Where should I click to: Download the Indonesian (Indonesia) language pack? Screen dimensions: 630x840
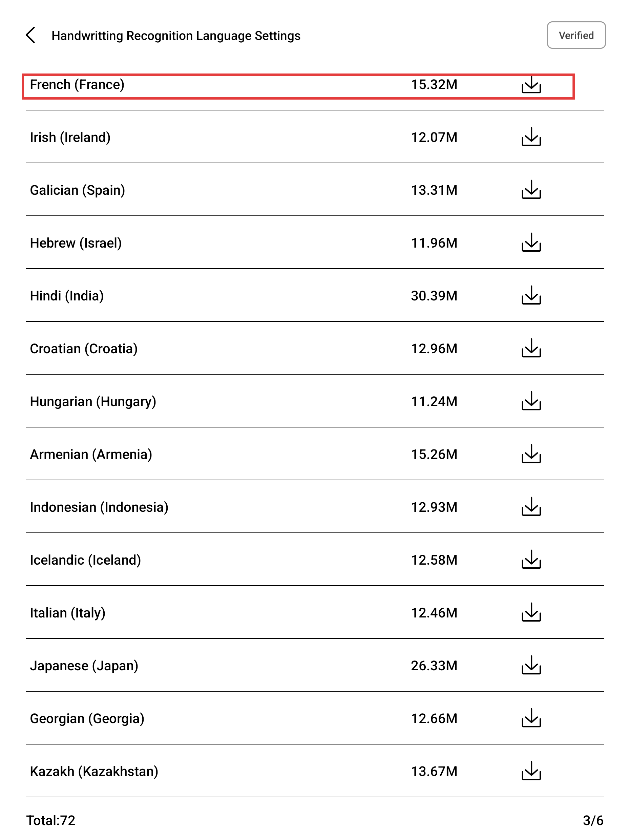pyautogui.click(x=531, y=507)
